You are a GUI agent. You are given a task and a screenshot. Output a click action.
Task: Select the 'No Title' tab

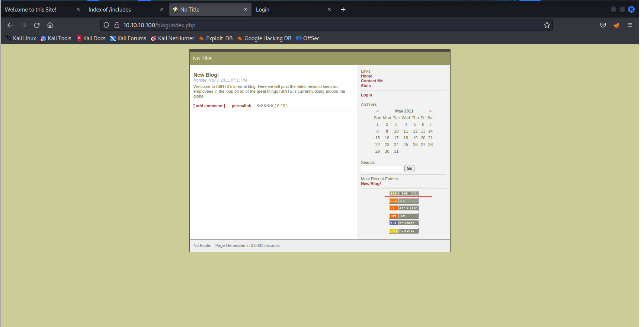pyautogui.click(x=210, y=10)
